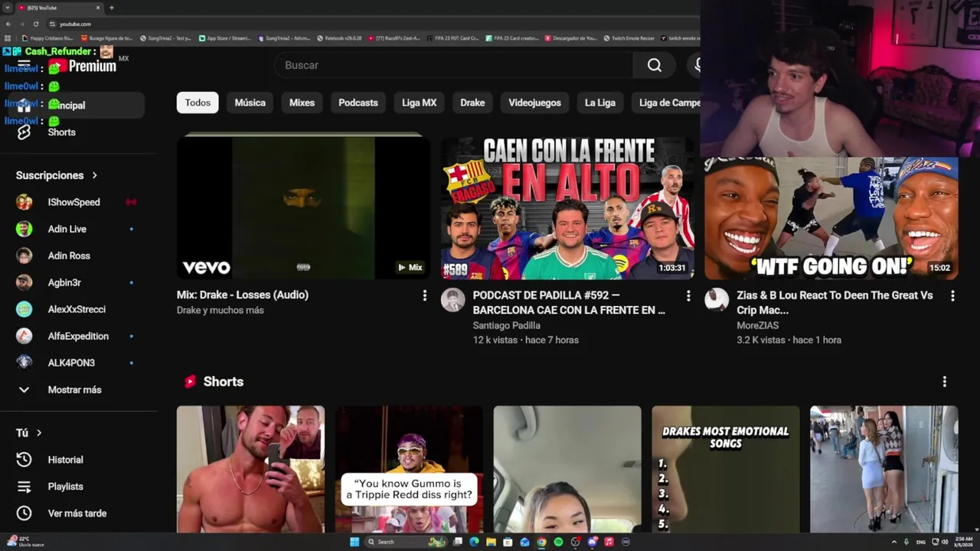The width and height of the screenshot is (980, 551).
Task: Select the Videojuegos filter chip
Action: (534, 103)
